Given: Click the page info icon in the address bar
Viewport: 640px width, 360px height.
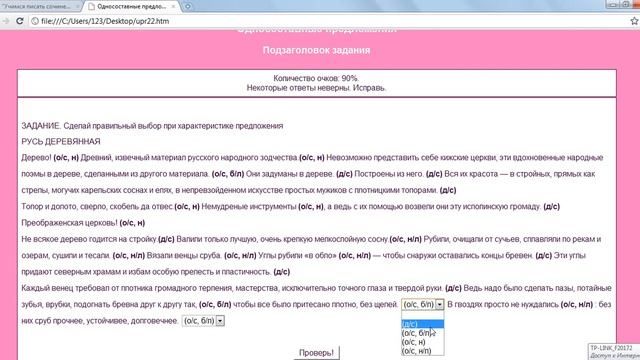Looking at the screenshot, I should 35,21.
